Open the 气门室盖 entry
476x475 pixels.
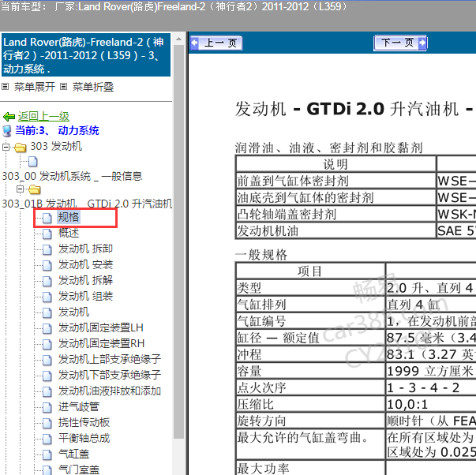click(x=79, y=469)
